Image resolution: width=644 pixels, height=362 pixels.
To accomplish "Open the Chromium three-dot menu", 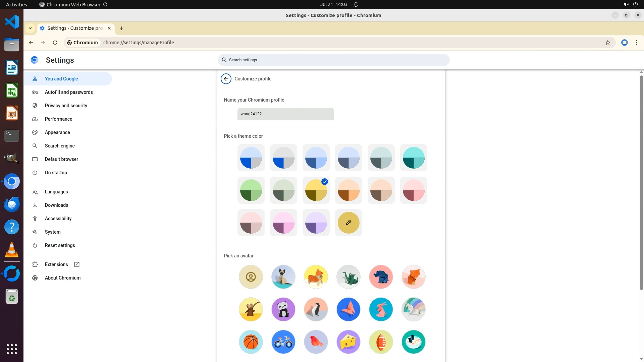I will [x=636, y=43].
